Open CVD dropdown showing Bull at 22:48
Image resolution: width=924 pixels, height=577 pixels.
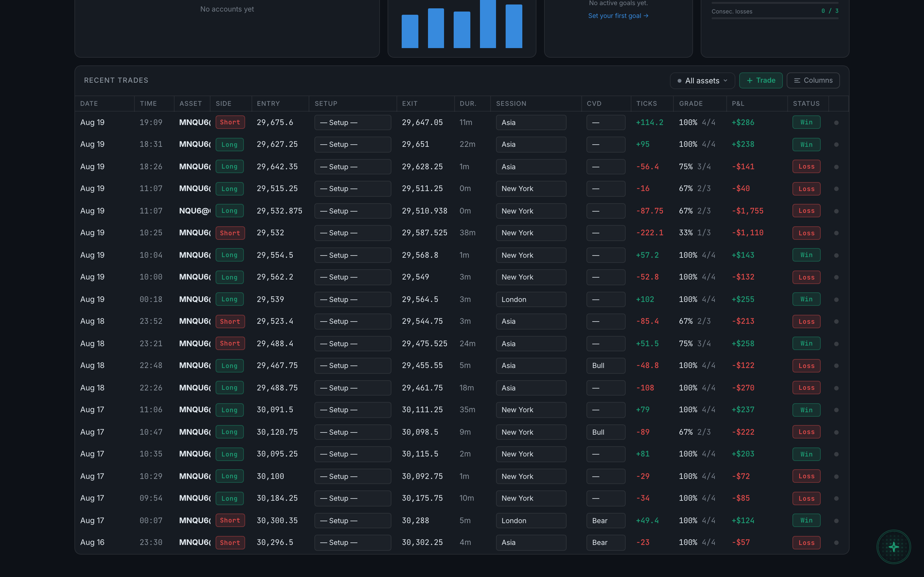point(605,365)
